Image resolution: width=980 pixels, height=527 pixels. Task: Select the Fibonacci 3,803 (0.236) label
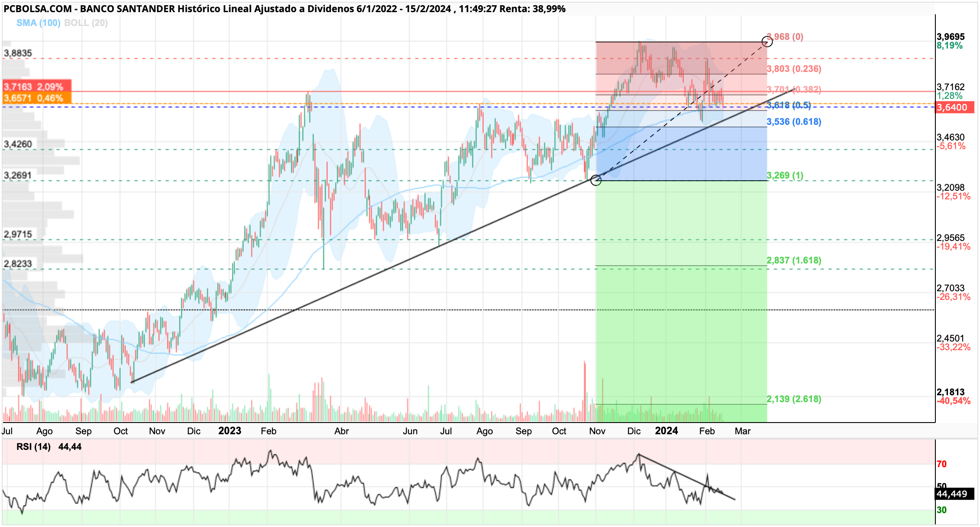794,68
